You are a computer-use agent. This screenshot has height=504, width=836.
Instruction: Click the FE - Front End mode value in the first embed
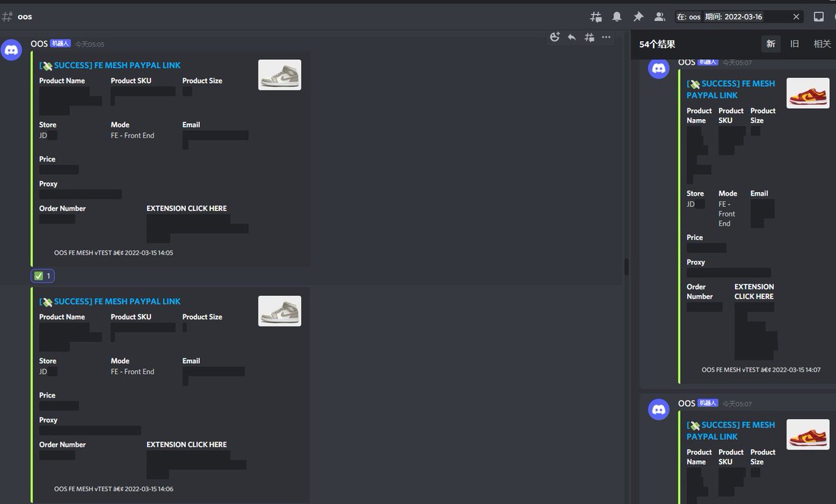[x=132, y=136]
